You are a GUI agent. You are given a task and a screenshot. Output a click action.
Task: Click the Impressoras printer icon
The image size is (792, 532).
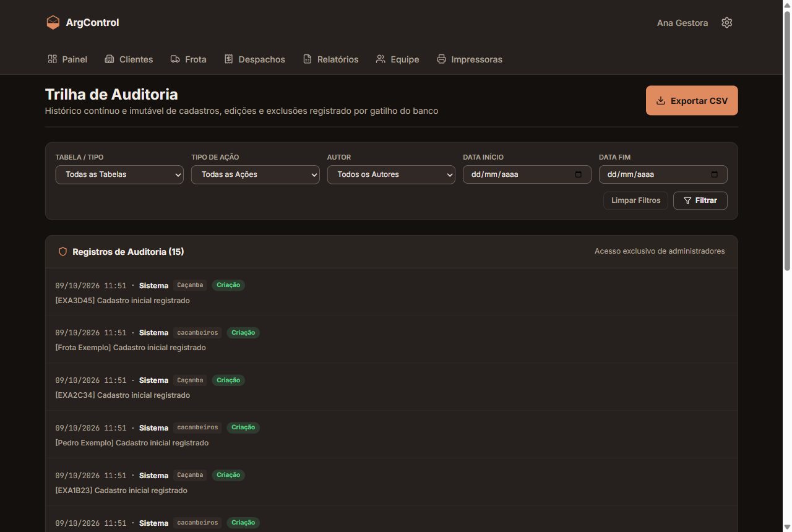pos(441,59)
